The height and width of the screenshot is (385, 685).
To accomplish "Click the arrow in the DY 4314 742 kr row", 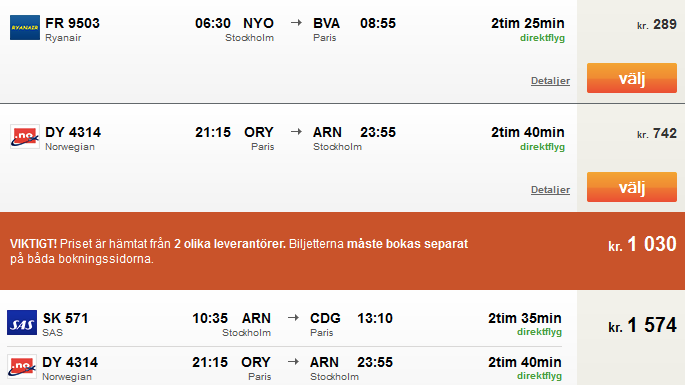I will click(x=296, y=132).
